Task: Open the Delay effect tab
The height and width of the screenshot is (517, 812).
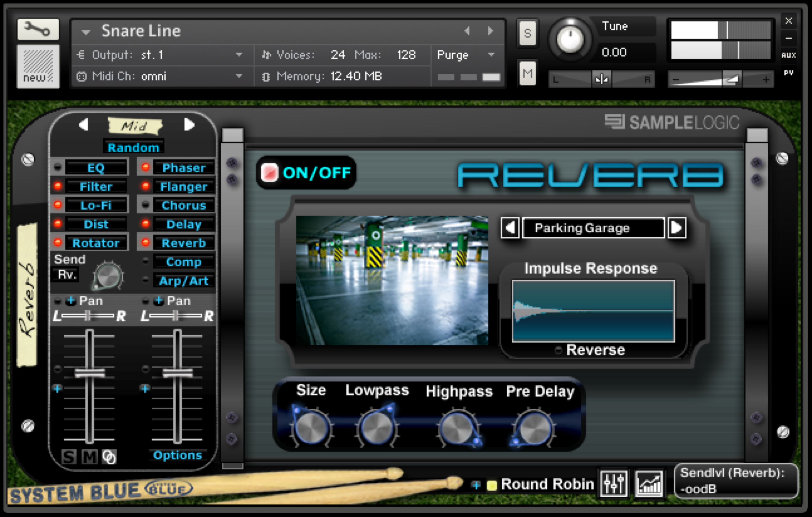Action: (x=184, y=224)
